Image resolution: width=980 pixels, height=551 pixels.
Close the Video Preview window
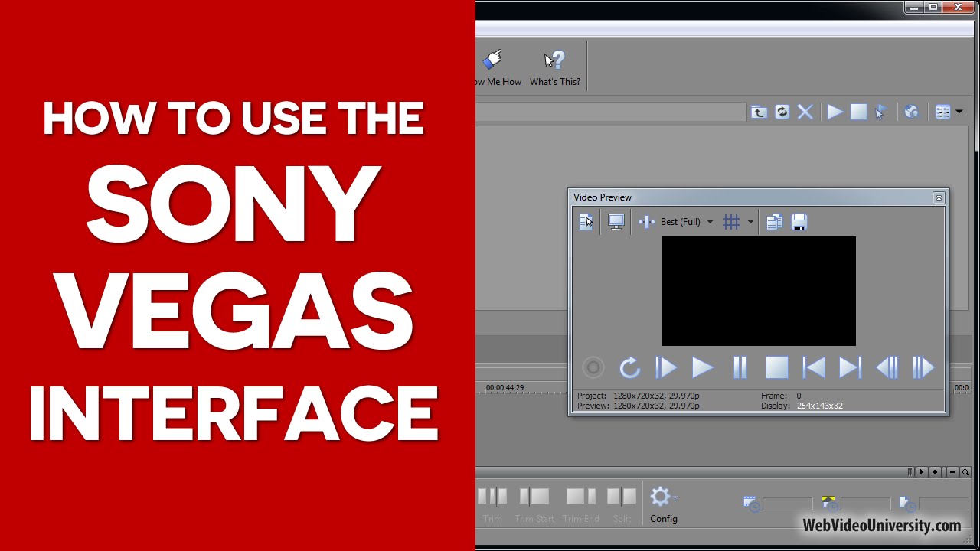tap(939, 197)
